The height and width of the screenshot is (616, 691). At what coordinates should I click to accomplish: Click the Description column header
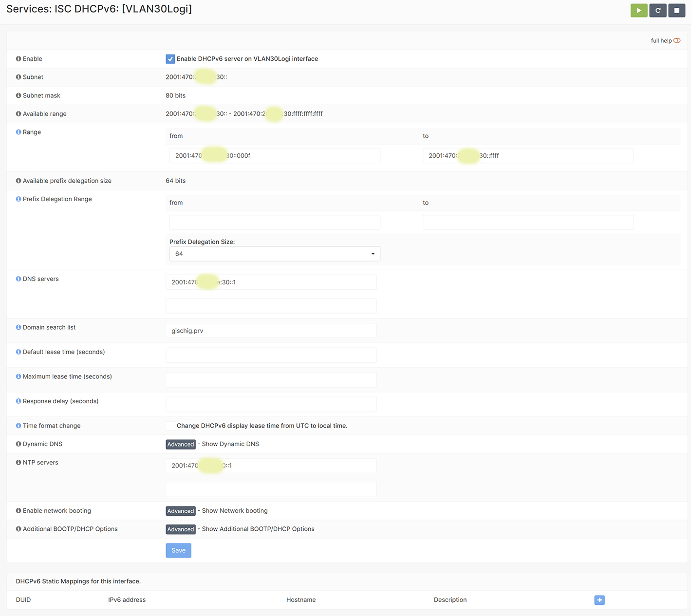pyautogui.click(x=450, y=600)
